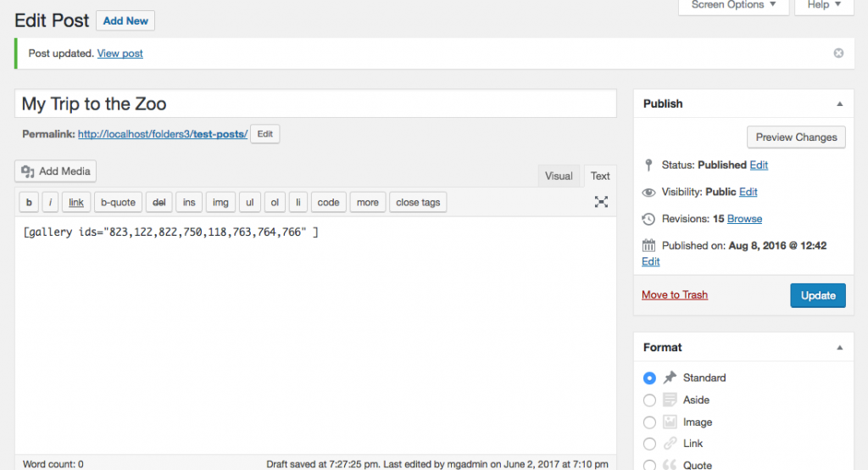Insert italic tag with i button
This screenshot has width=868, height=470.
[50, 202]
